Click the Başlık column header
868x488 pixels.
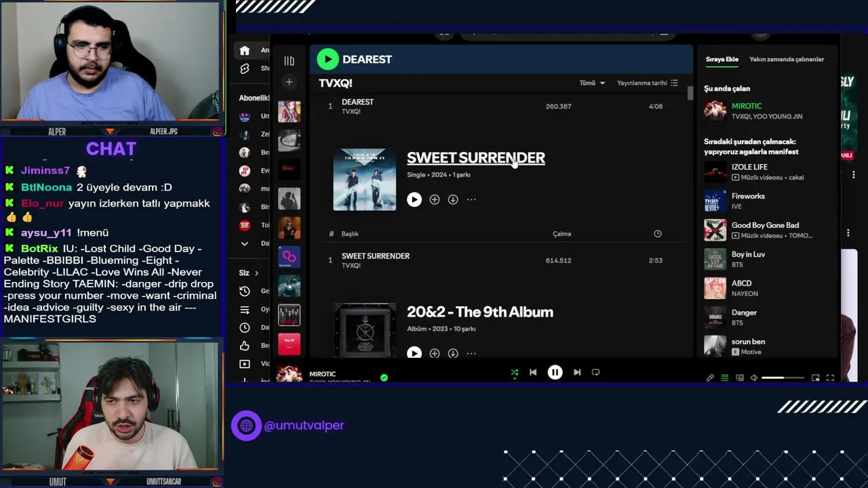[350, 234]
